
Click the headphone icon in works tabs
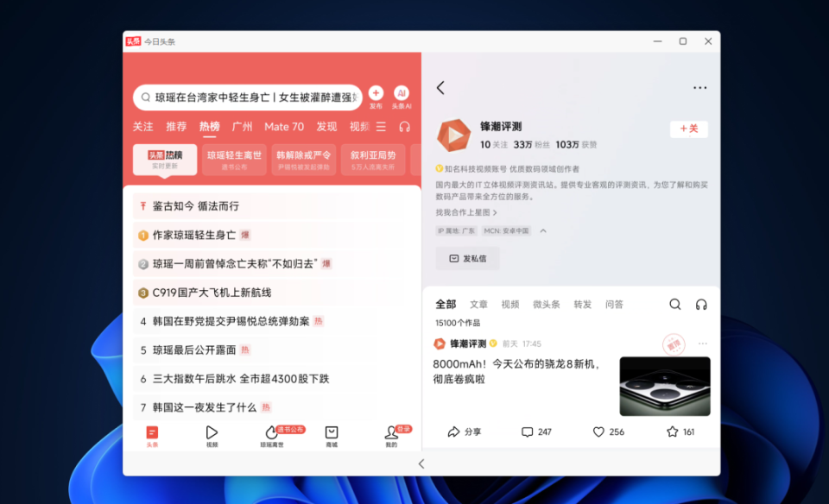tap(701, 305)
